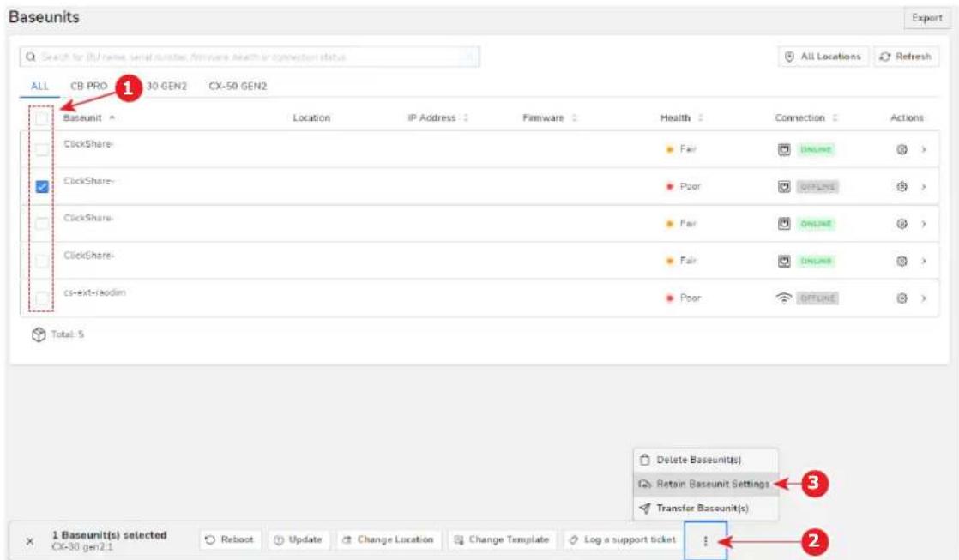Click the gear icon in first ClickShare row
The width and height of the screenshot is (959, 560).
[x=902, y=149]
